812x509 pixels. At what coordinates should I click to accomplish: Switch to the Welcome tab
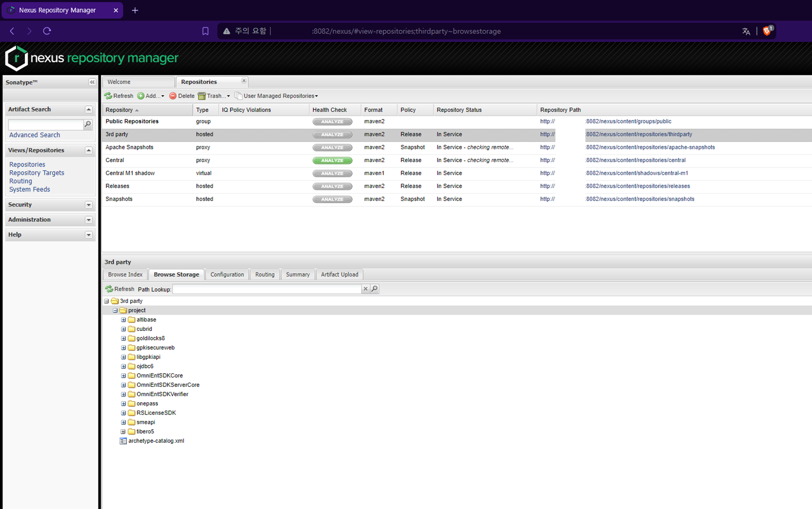(x=138, y=82)
